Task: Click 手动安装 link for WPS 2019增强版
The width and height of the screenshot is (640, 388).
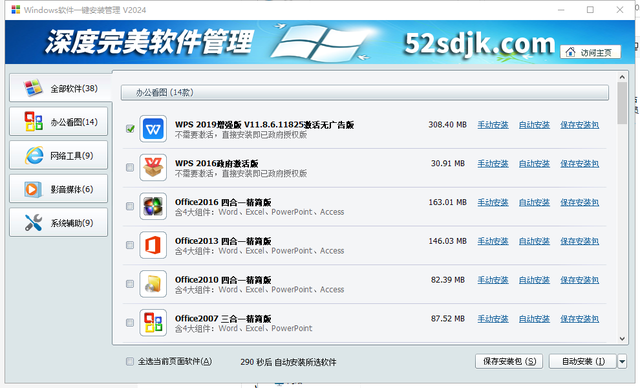Action: point(493,125)
